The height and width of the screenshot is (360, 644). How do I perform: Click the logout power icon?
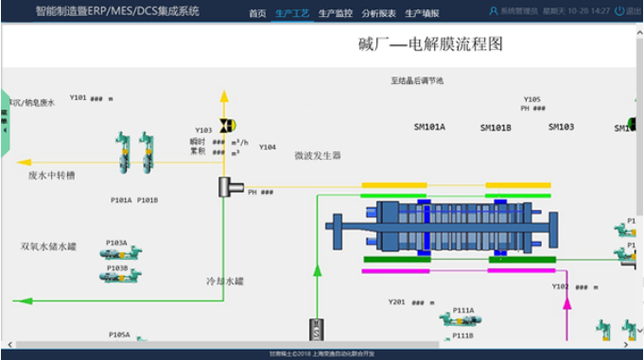619,11
